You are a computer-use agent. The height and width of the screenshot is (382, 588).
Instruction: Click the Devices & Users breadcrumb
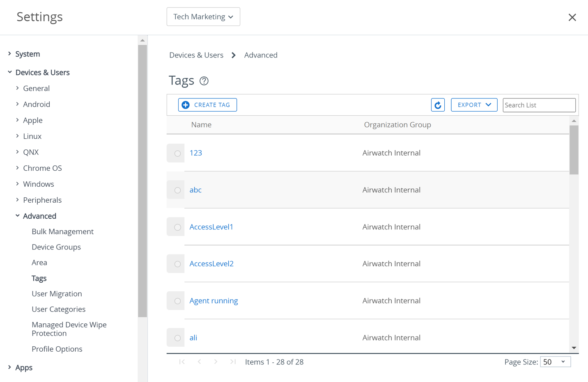[x=196, y=55]
